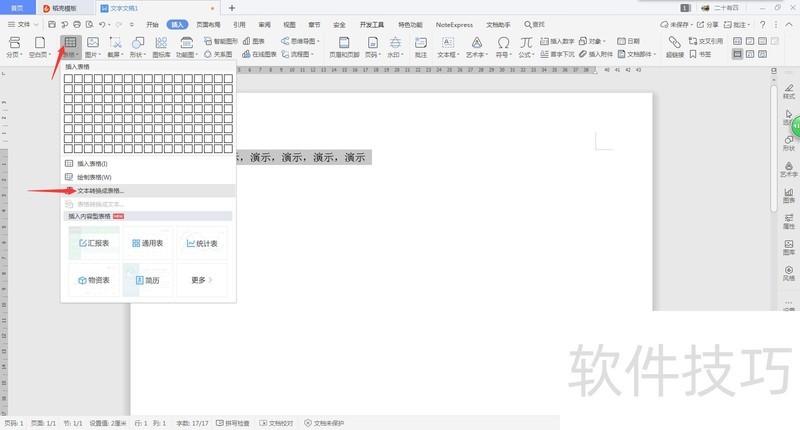This screenshot has width=800, height=430.
Task: Click the Date (日期) button
Action: coord(629,41)
